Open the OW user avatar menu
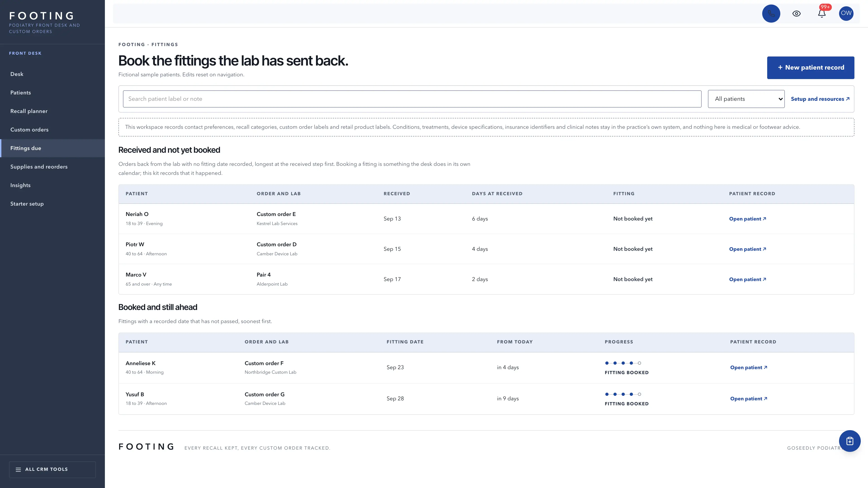This screenshot has height=488, width=868. (x=846, y=14)
